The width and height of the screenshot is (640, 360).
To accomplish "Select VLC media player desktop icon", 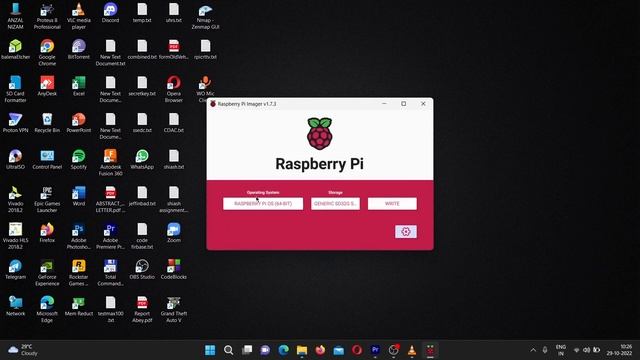I will tap(79, 16).
